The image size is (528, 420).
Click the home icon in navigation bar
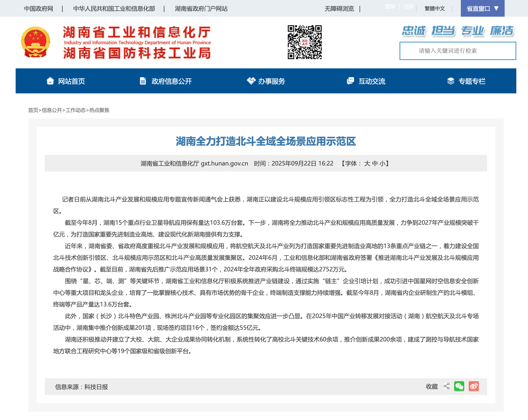(x=50, y=81)
